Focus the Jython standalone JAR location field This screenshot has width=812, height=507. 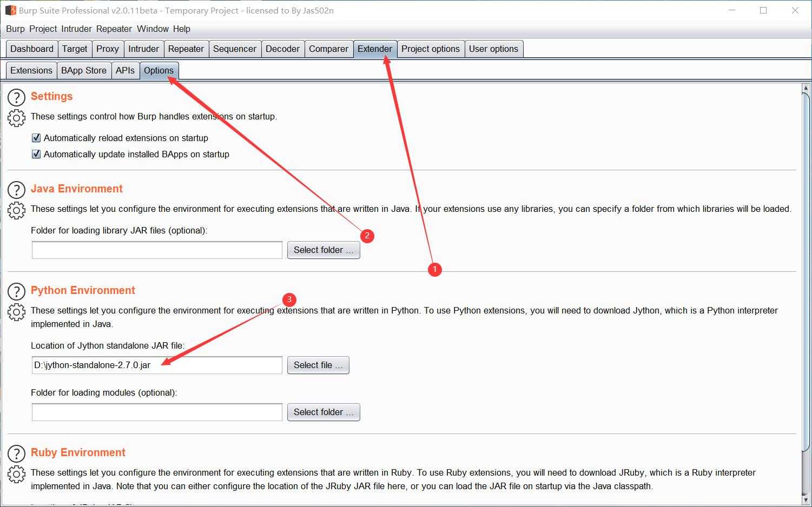(x=157, y=365)
